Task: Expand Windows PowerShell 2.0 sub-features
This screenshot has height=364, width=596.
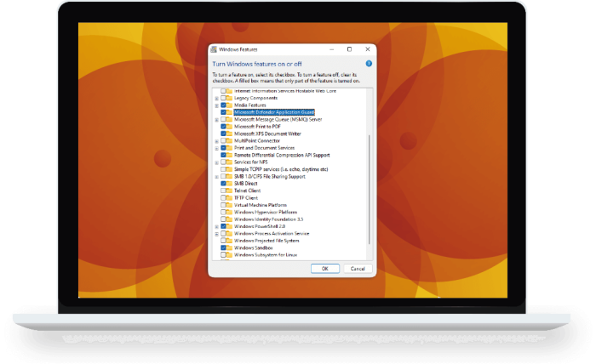Action: 216,226
